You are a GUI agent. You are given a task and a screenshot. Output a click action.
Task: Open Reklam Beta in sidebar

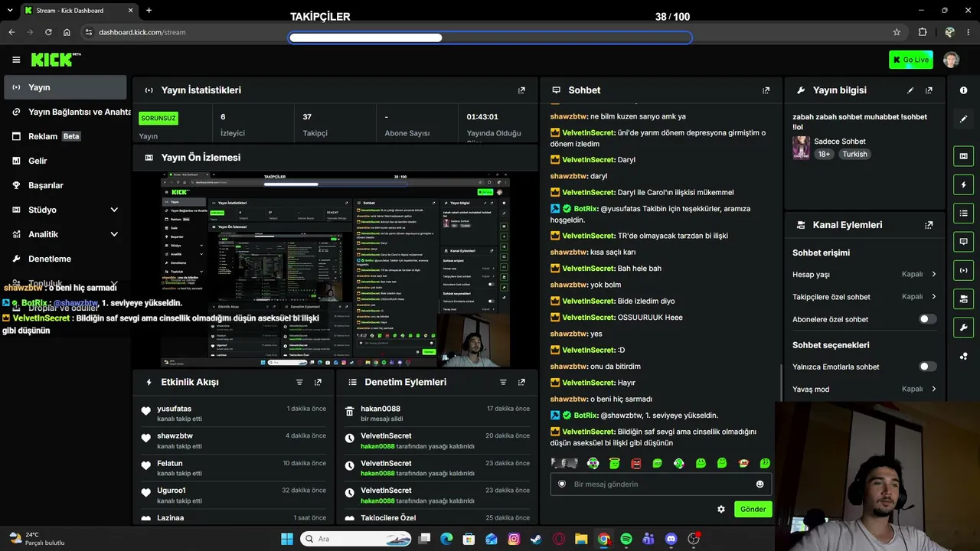[x=65, y=136]
